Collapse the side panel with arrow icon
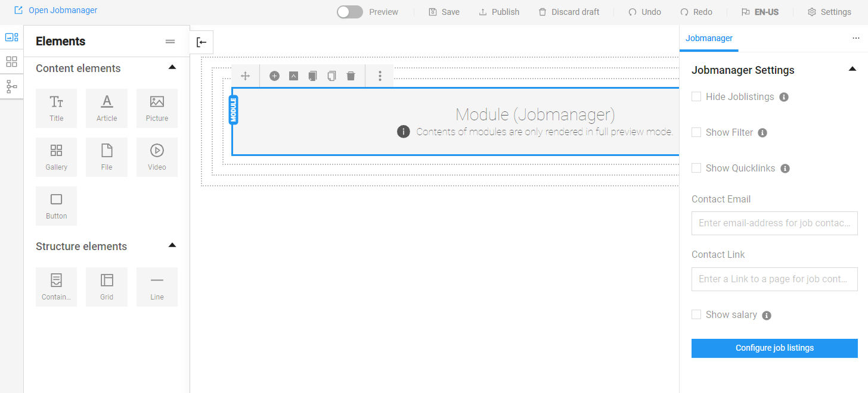The height and width of the screenshot is (393, 868). pyautogui.click(x=201, y=42)
